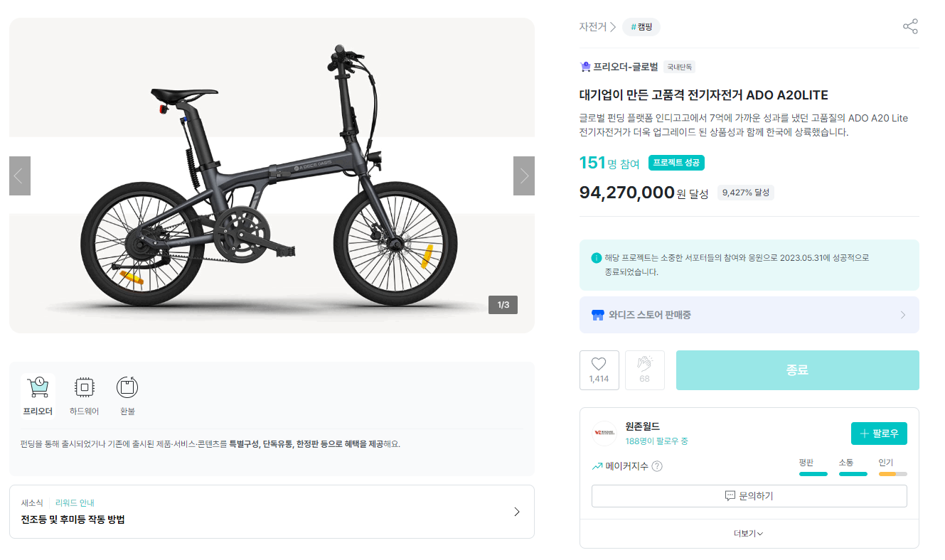Select the 하드웨어 chip icon
The width and height of the screenshot is (945, 560).
tap(85, 387)
